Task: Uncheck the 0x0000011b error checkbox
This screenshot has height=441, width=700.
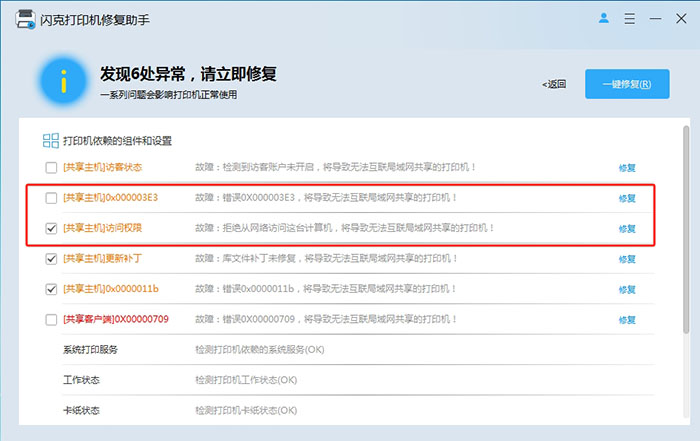Action: 51,289
